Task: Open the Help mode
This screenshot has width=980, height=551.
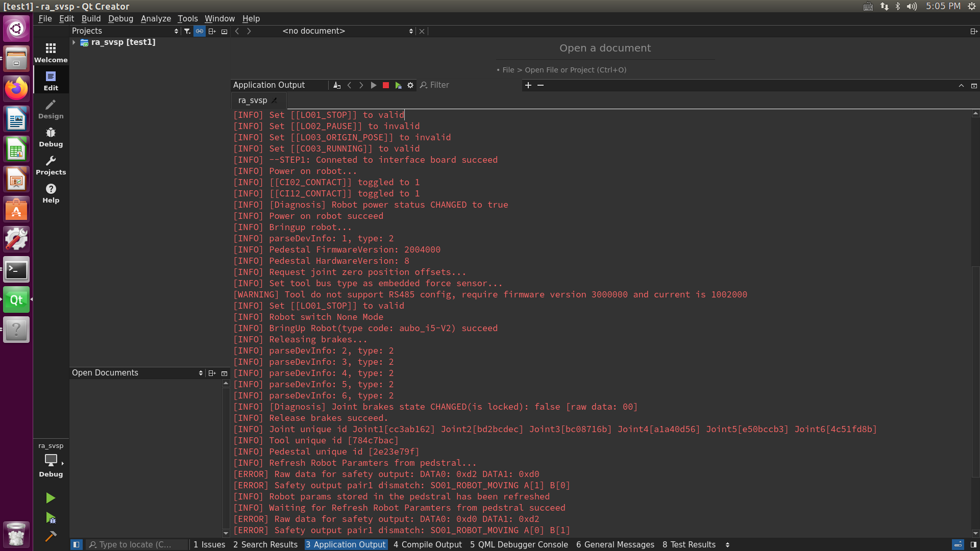Action: (51, 193)
